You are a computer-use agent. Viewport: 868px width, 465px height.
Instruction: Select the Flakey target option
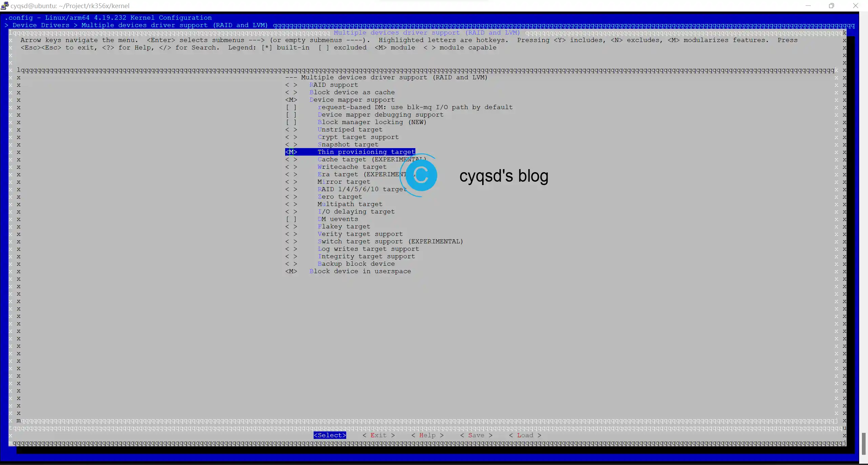tap(328, 226)
